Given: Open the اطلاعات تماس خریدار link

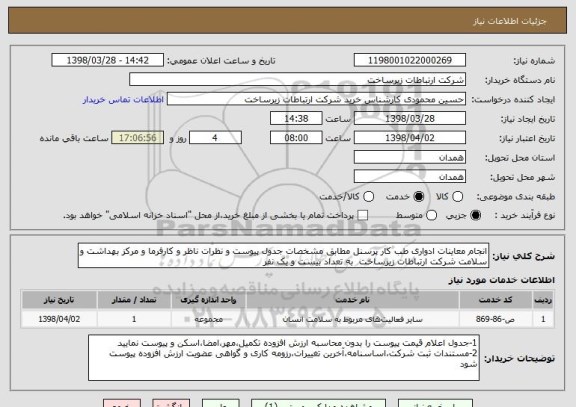Looking at the screenshot, I should tap(123, 100).
